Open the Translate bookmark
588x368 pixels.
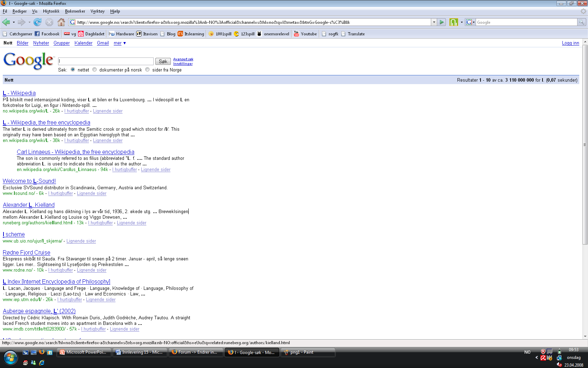[x=353, y=34]
